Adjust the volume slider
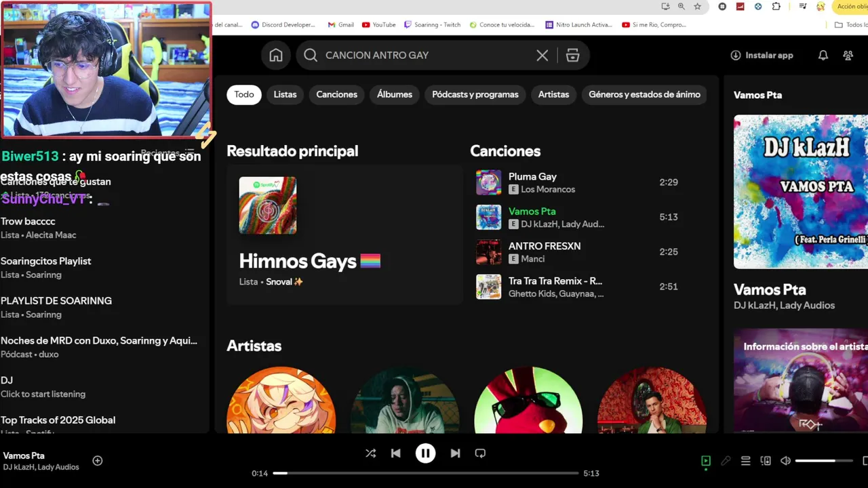 [x=824, y=461]
